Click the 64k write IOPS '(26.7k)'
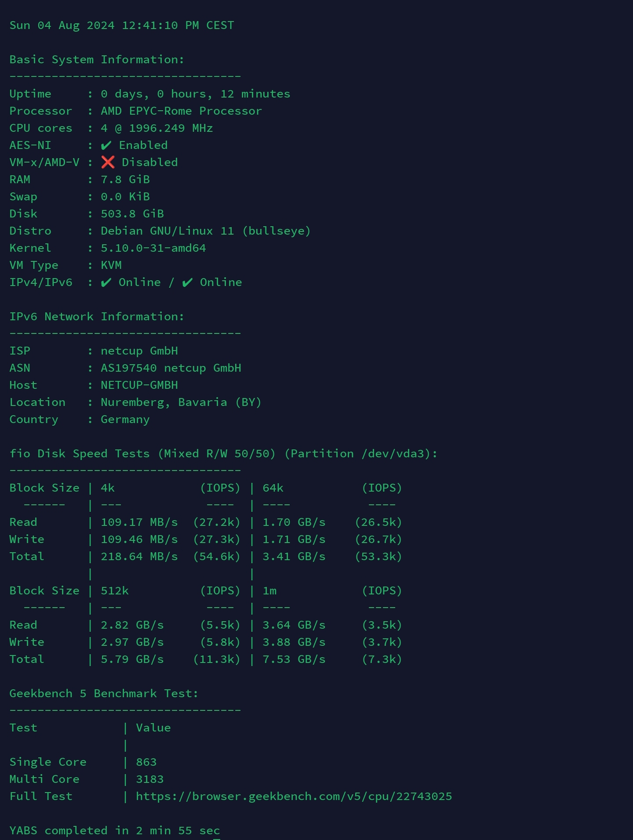This screenshot has height=840, width=633. 379,539
